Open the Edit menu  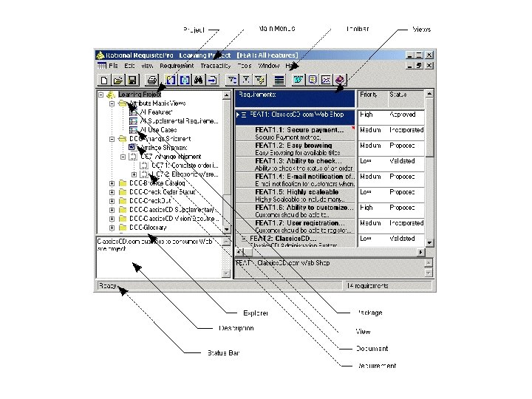[129, 66]
